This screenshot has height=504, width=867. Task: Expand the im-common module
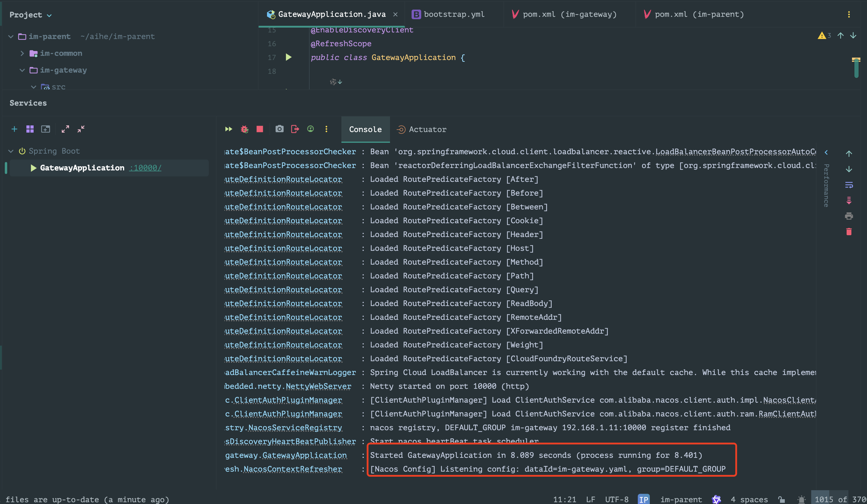22,53
